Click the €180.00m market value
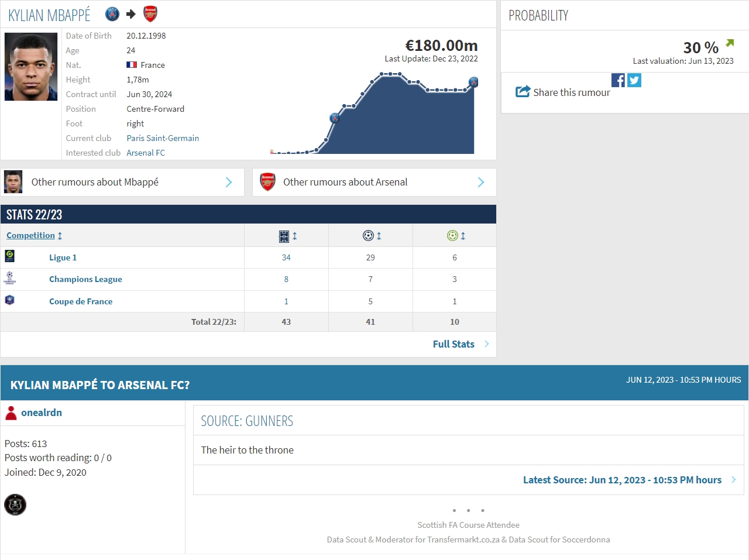 441,45
